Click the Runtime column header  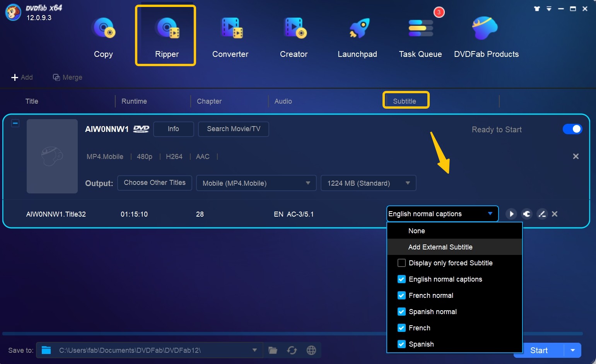point(134,101)
